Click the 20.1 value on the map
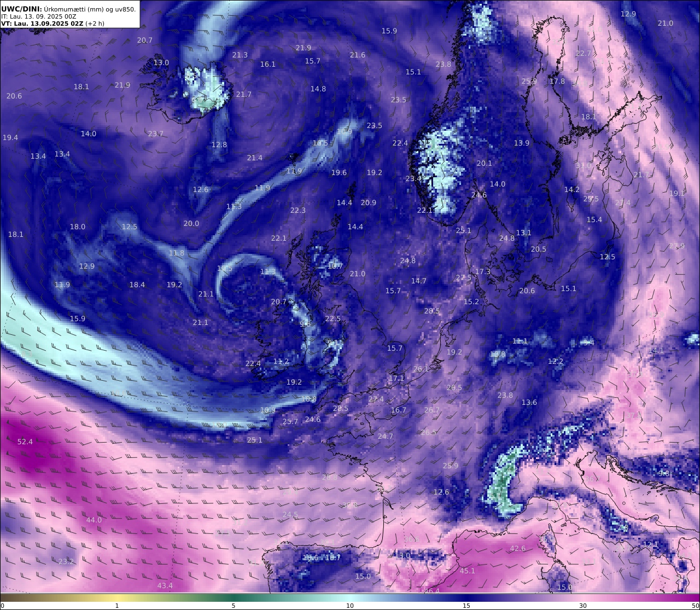This screenshot has width=700, height=610. (484, 163)
